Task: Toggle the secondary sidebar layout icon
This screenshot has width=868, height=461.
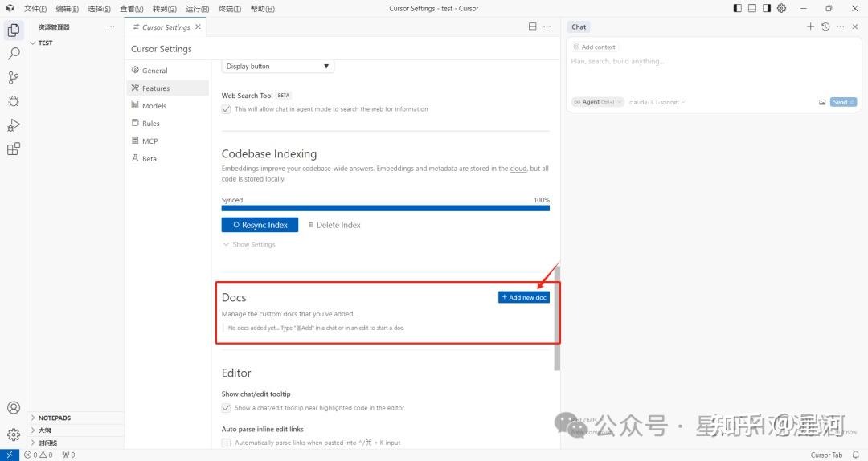Action: [x=767, y=8]
